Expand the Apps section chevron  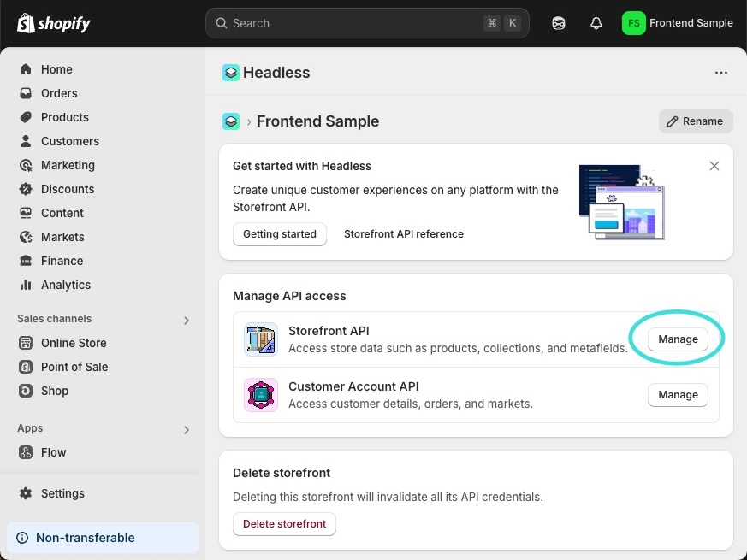coord(187,430)
